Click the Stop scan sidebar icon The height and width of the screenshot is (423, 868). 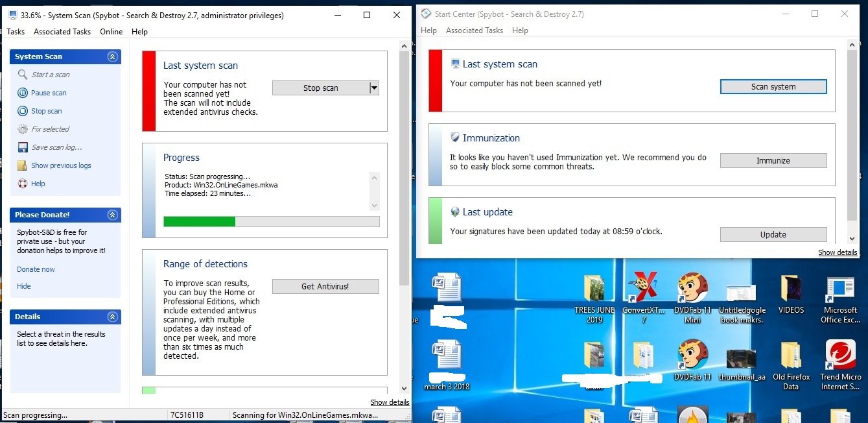coord(23,111)
